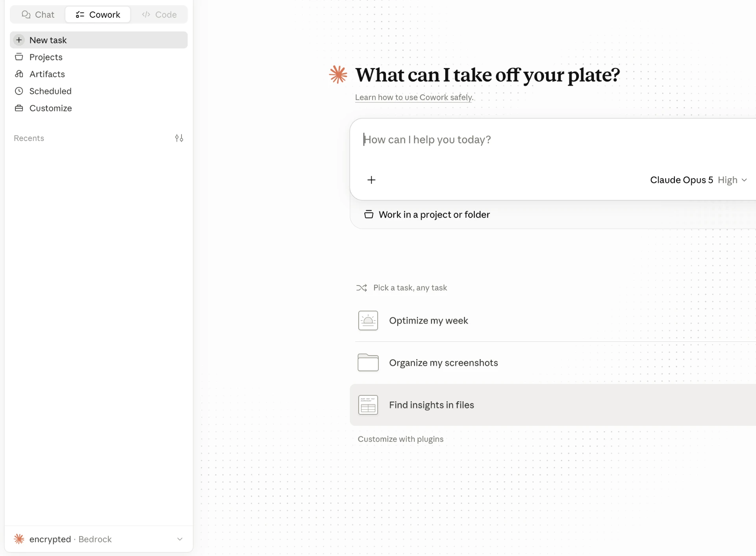The image size is (756, 556).
Task: Switch to the Chat tab
Action: [38, 15]
